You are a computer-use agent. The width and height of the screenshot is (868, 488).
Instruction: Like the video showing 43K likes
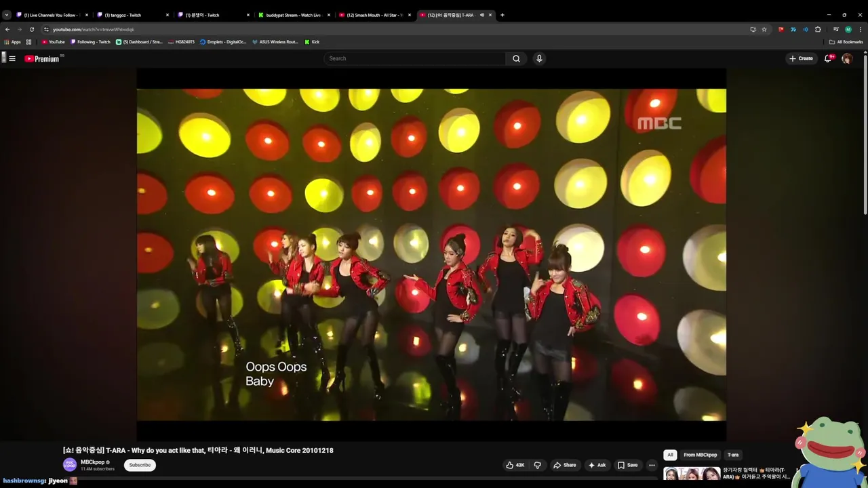515,465
